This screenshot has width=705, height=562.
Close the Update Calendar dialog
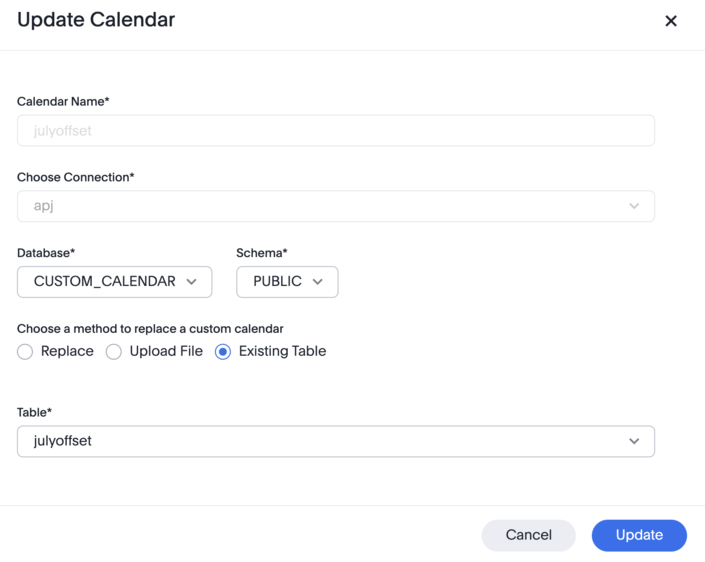(x=671, y=21)
